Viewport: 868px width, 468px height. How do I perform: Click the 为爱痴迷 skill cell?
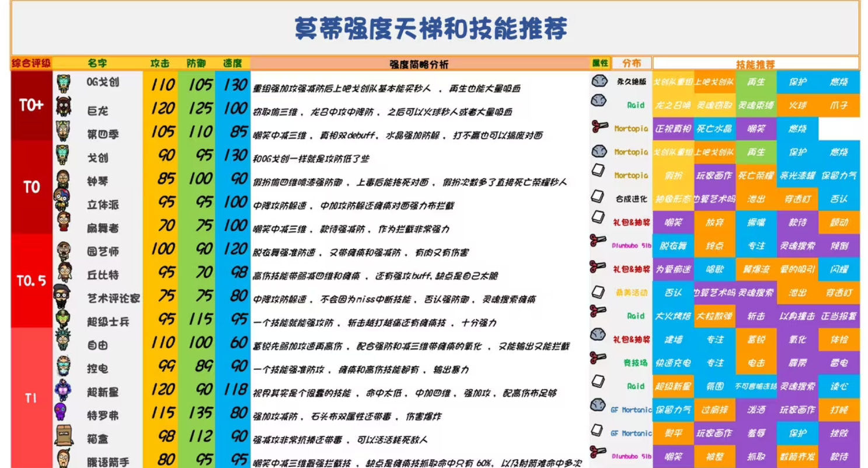point(673,269)
